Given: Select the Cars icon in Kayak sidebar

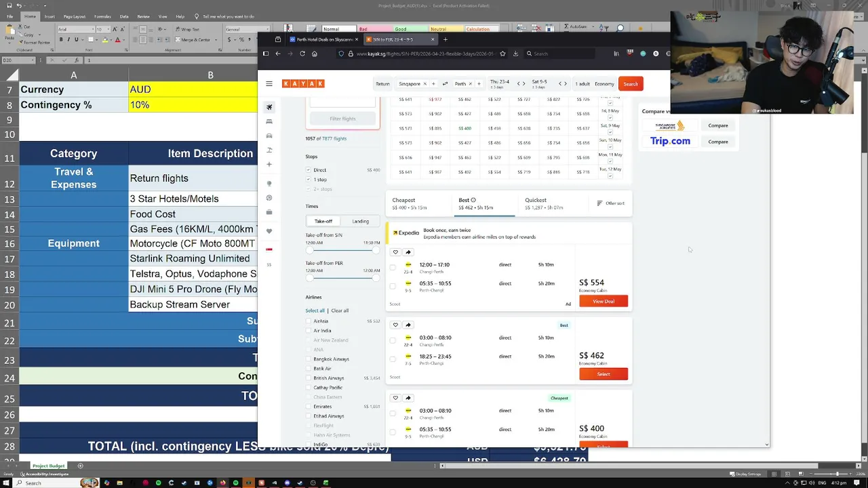Looking at the screenshot, I should pyautogui.click(x=269, y=136).
